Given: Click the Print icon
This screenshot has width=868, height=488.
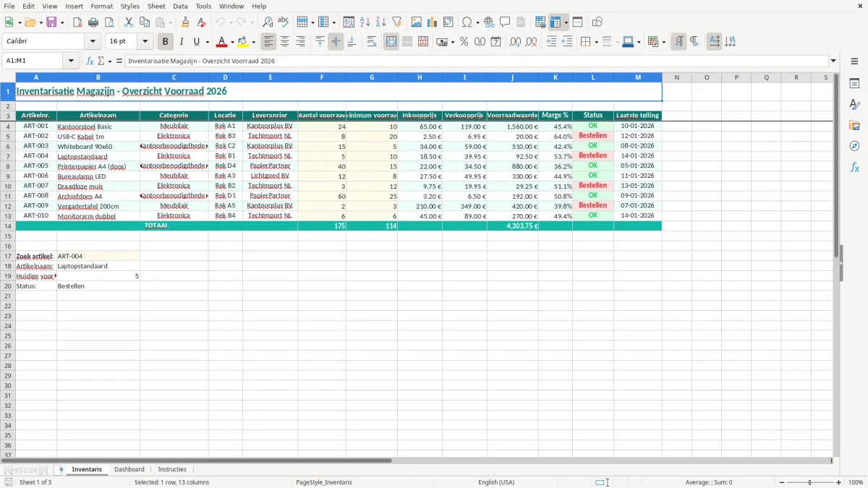Looking at the screenshot, I should [93, 22].
